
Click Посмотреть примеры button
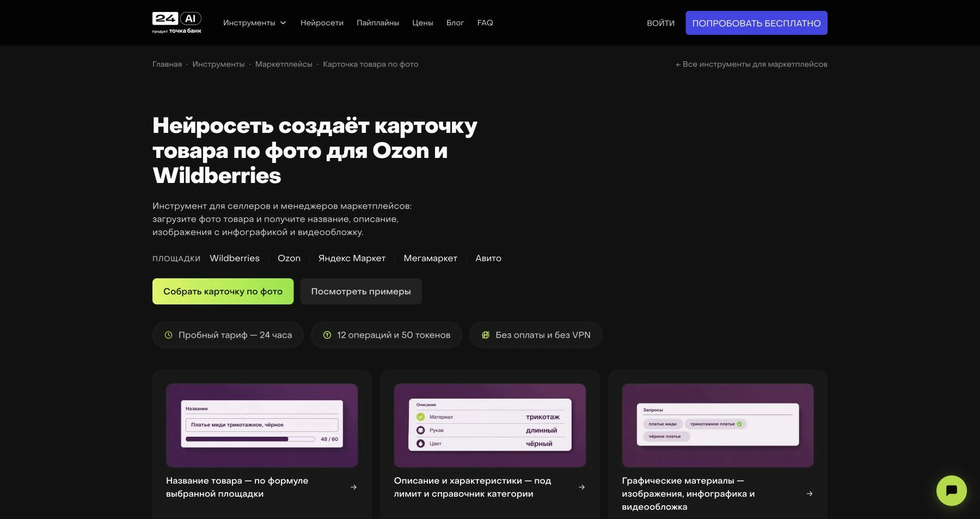pos(361,291)
